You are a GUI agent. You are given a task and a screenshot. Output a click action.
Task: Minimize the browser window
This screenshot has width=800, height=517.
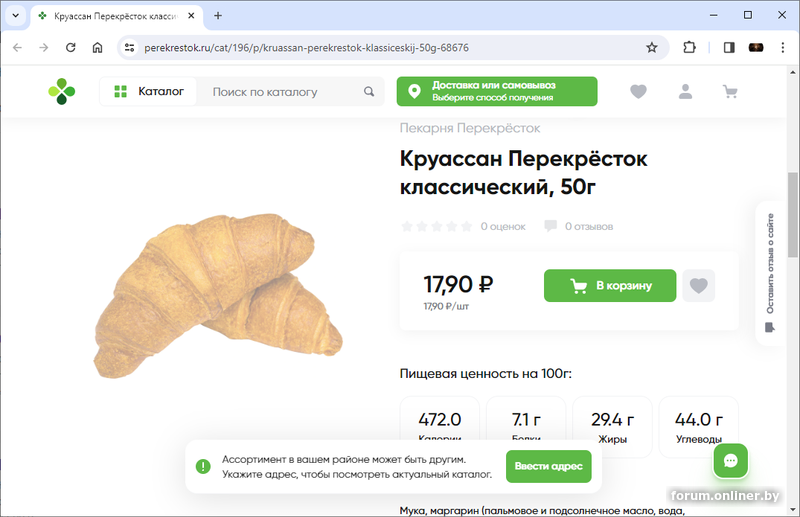[x=713, y=15]
